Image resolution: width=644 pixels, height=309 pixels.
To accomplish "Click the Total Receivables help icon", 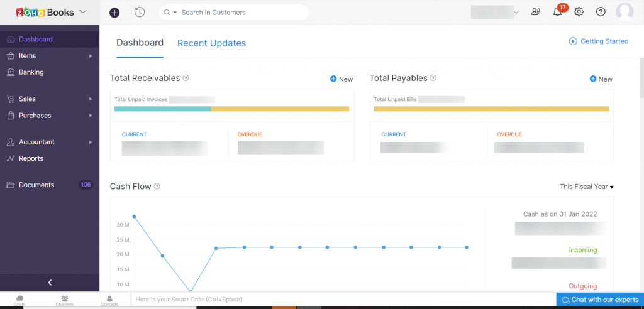I will (186, 78).
